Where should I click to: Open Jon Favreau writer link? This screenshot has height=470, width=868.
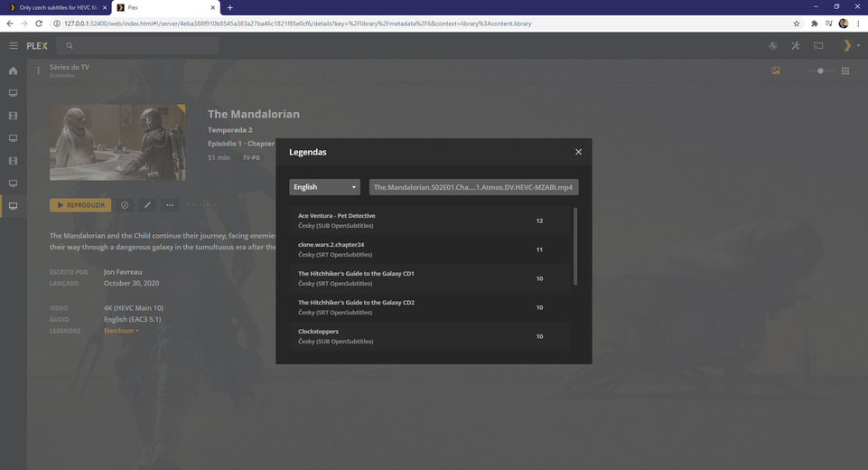[x=123, y=272]
